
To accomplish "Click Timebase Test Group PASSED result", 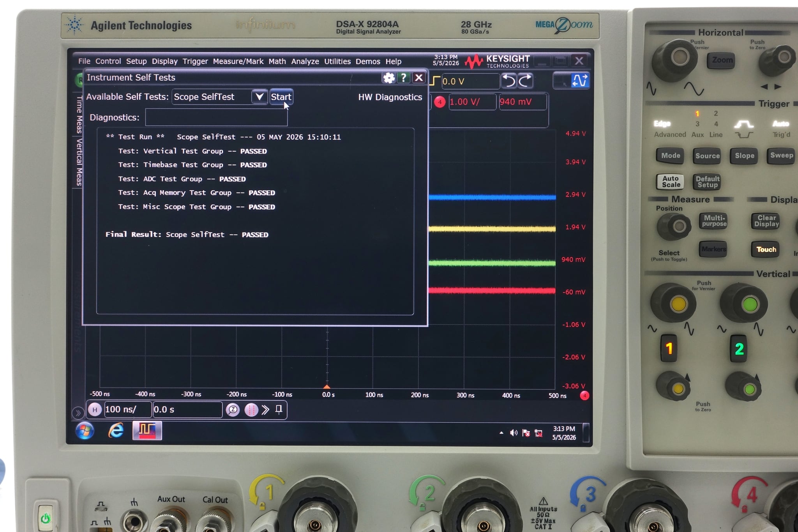I will tap(192, 165).
